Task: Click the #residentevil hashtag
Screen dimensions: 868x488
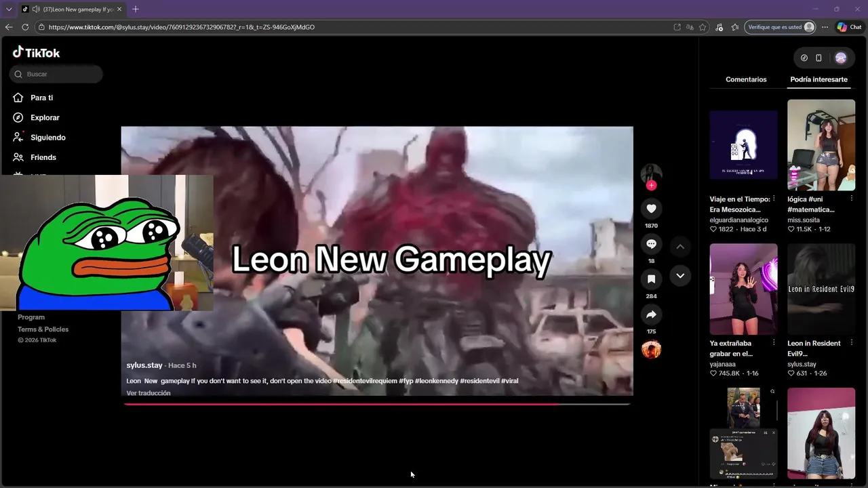Action: 479,381
